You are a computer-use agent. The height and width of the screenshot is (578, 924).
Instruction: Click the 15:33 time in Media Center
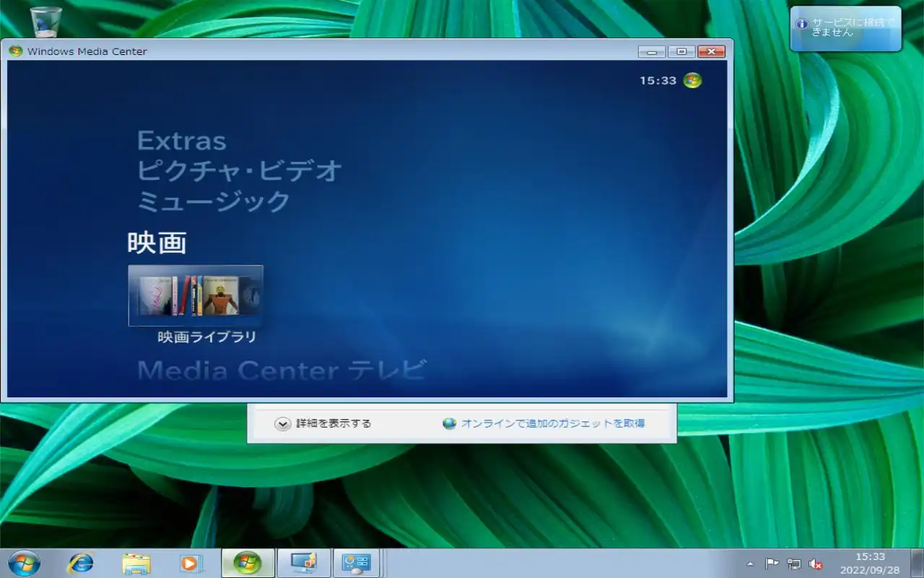click(658, 81)
